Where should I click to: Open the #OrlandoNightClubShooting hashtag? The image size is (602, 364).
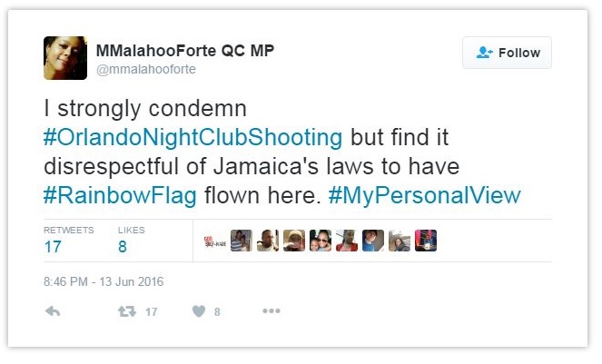(x=192, y=137)
